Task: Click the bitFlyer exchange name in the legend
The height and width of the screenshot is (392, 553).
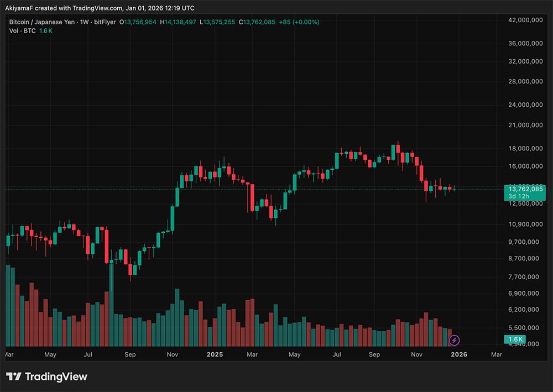Action: click(105, 23)
